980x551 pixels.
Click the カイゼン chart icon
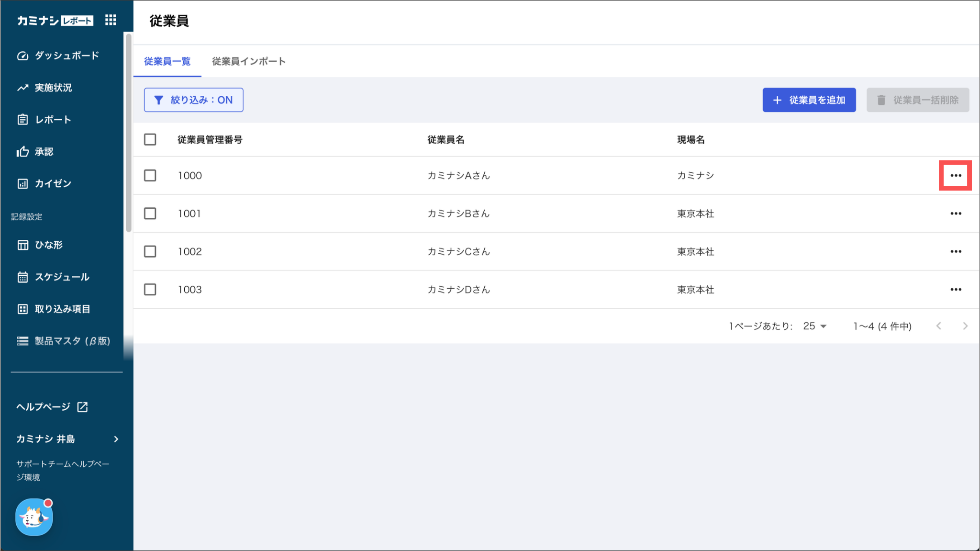(x=22, y=184)
